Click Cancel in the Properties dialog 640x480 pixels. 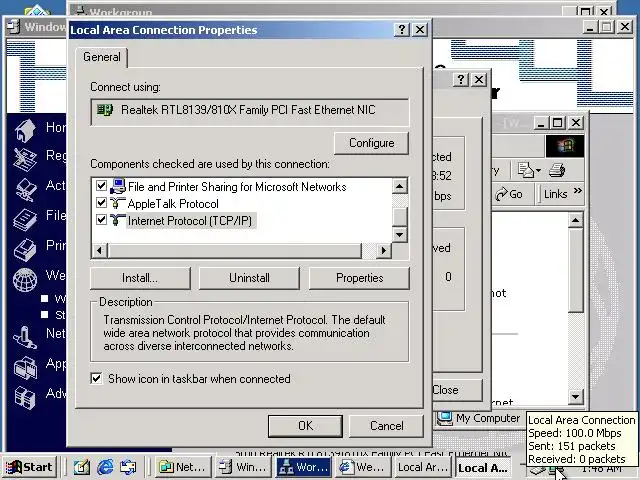(386, 426)
